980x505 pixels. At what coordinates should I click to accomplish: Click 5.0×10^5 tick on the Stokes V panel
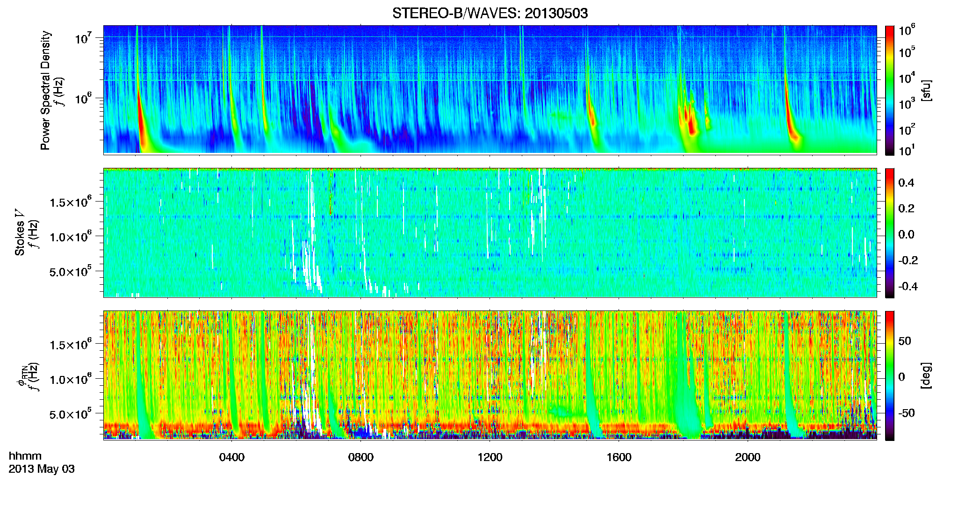(71, 271)
